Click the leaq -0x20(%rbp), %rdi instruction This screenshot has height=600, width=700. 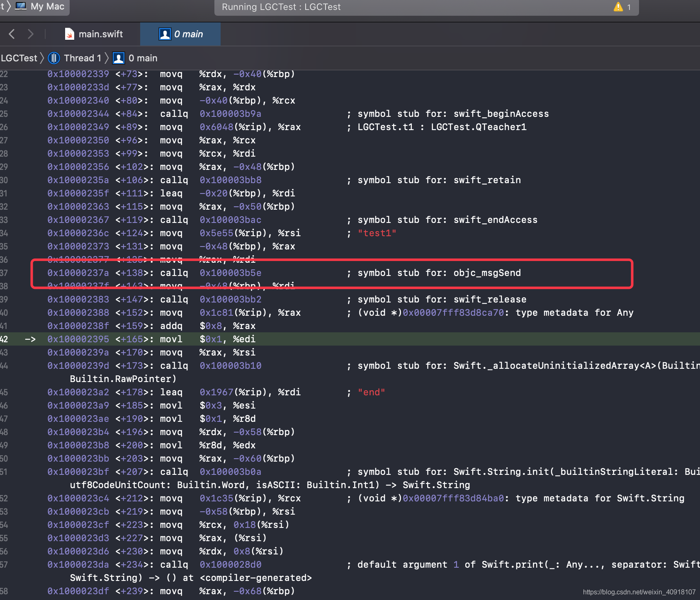(228, 193)
